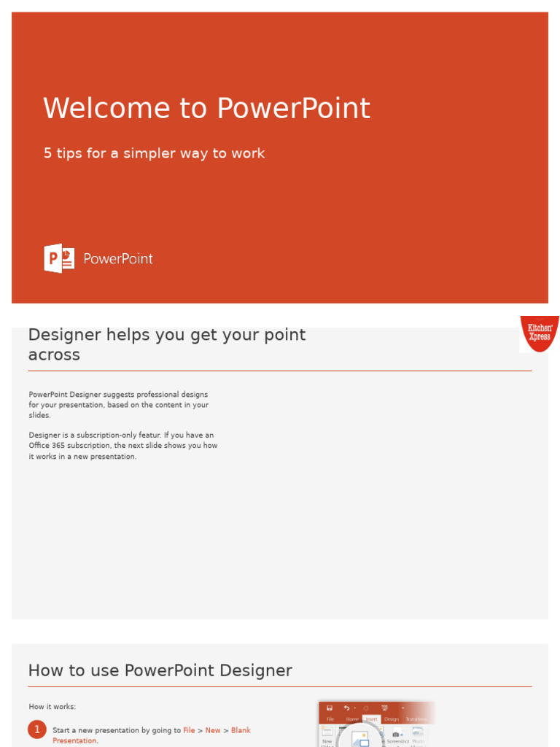
Task: Click the Start From Beginning slideshow icon
Action: click(x=384, y=708)
